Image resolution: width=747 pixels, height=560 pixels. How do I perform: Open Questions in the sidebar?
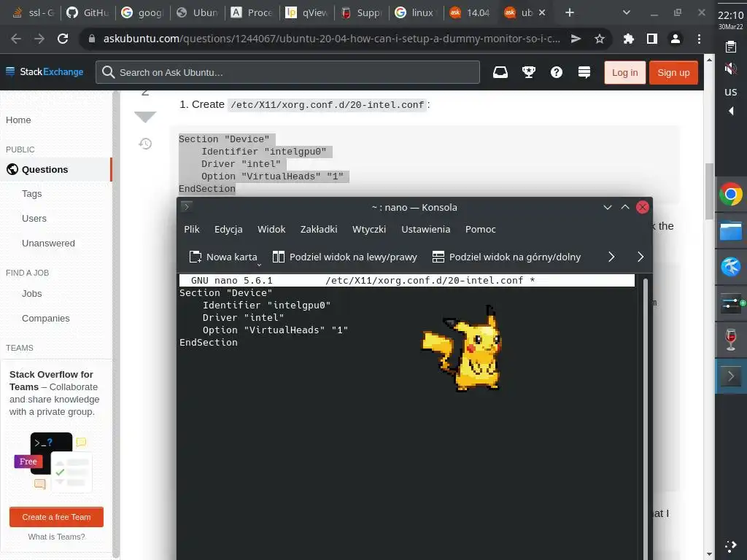click(x=55, y=169)
